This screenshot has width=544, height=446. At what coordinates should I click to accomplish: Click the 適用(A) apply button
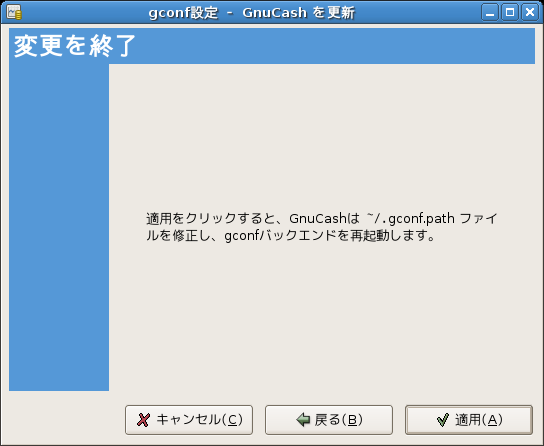[469, 420]
